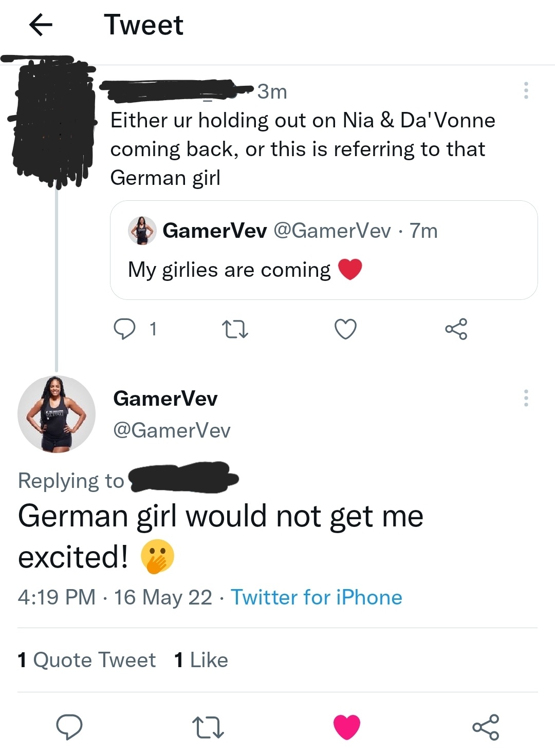Go back using the arrow icon
Viewport: 555px width, 756px height.
(x=41, y=25)
